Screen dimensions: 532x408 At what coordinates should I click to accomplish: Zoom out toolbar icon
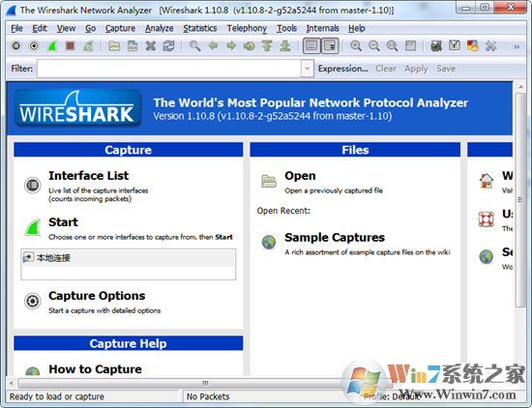374,45
